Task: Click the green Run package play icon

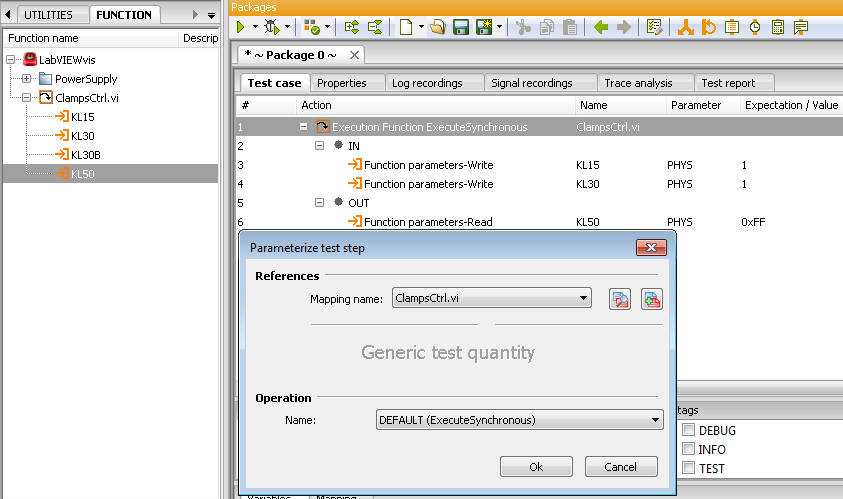Action: click(x=240, y=27)
